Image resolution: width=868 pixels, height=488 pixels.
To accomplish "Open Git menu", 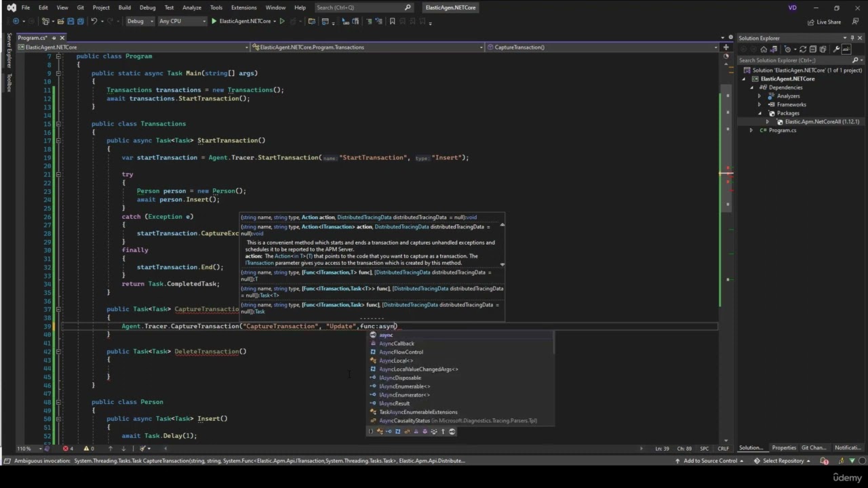I will tap(80, 7).
